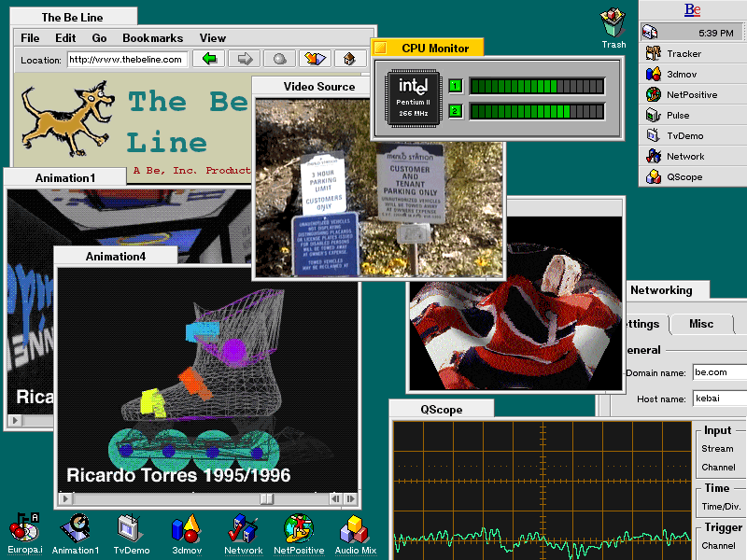This screenshot has width=747, height=560.
Task: Click the Animation4 window title tab
Action: pyautogui.click(x=116, y=256)
